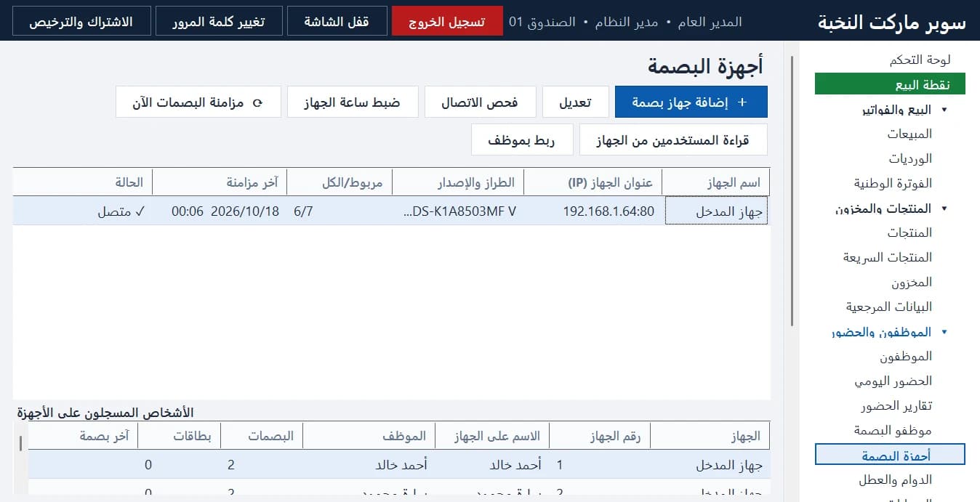980x502 pixels.
Task: Click the 2026/10/18 00:06 sync cell
Action: pos(220,211)
